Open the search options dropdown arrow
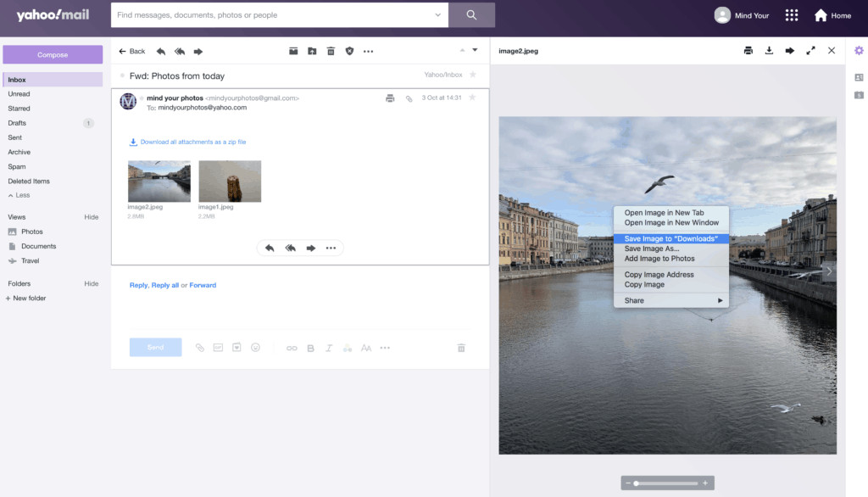 (438, 15)
